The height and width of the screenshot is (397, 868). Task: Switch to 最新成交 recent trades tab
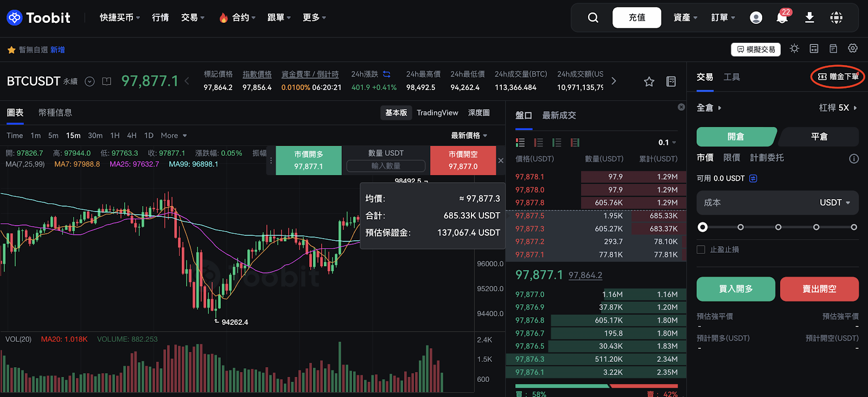coord(559,116)
